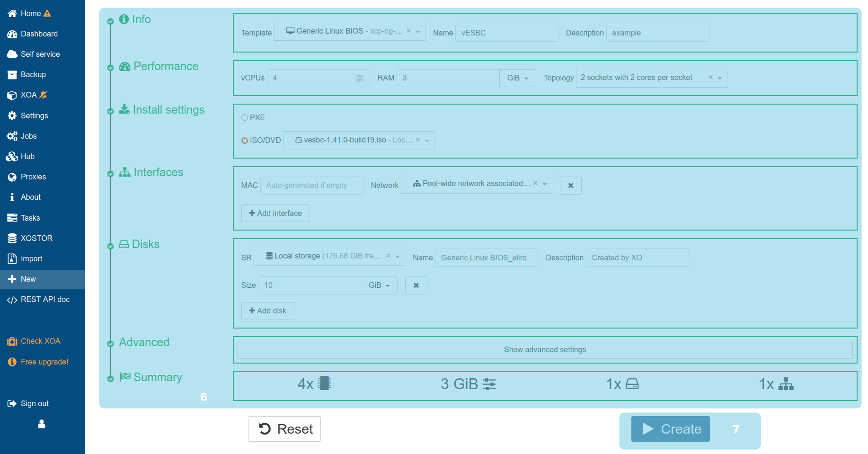Image resolution: width=868 pixels, height=454 pixels.
Task: Click the Import file icon
Action: (12, 259)
